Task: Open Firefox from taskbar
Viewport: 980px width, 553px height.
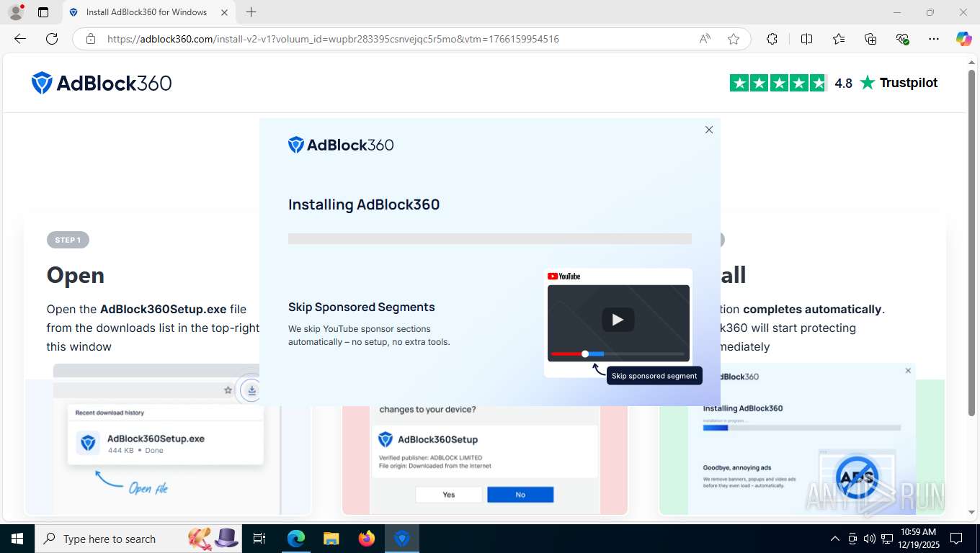Action: click(367, 539)
